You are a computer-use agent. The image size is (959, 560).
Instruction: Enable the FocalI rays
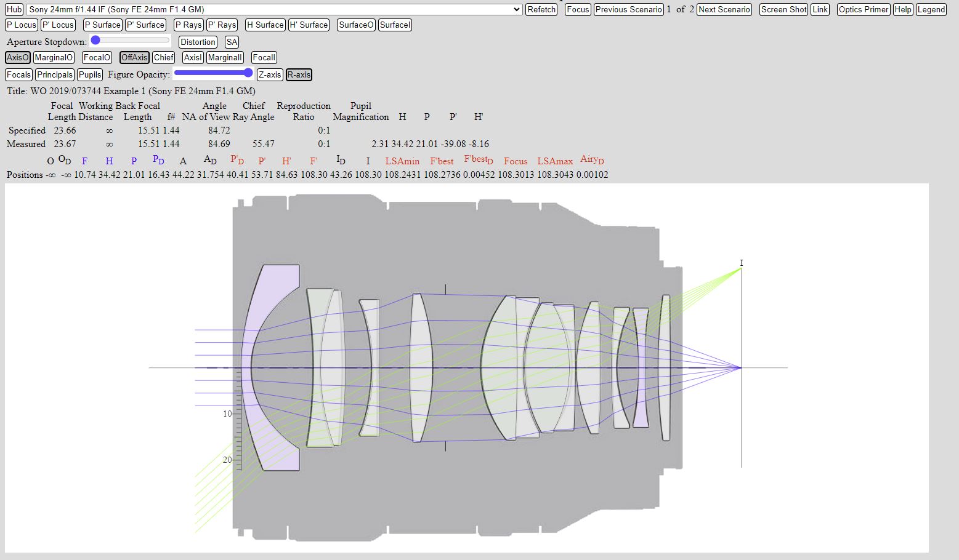click(x=264, y=57)
